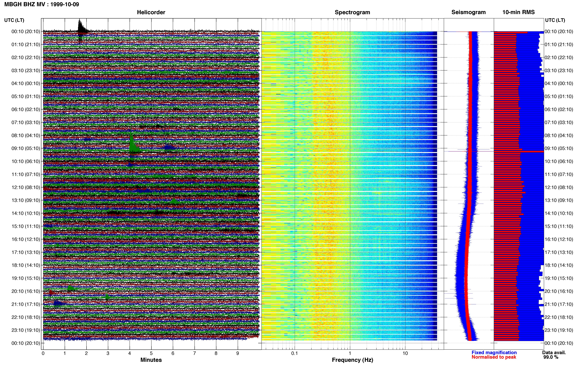Click the RMS-side time label 15:10 (11:10)
Image resolution: width=588 pixels, height=368 pixels.
tap(559, 226)
